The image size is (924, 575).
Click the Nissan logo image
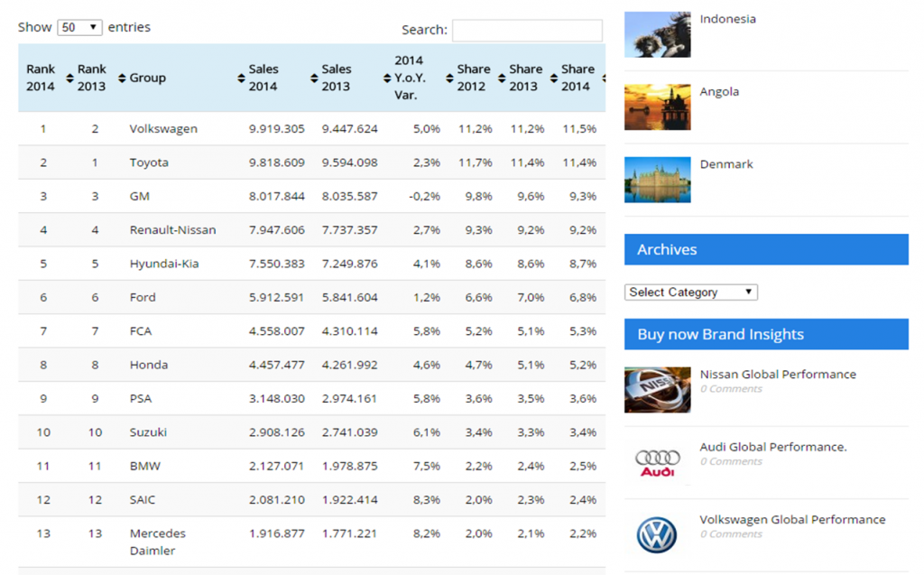(658, 390)
